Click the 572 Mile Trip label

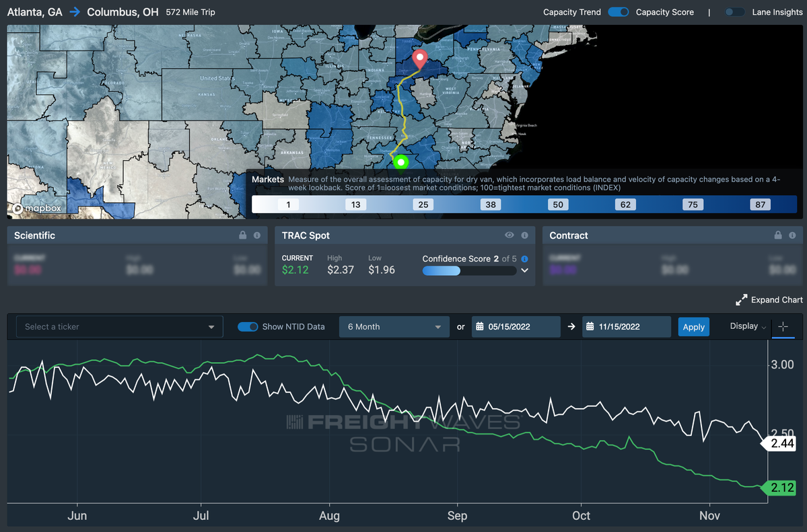click(x=190, y=12)
